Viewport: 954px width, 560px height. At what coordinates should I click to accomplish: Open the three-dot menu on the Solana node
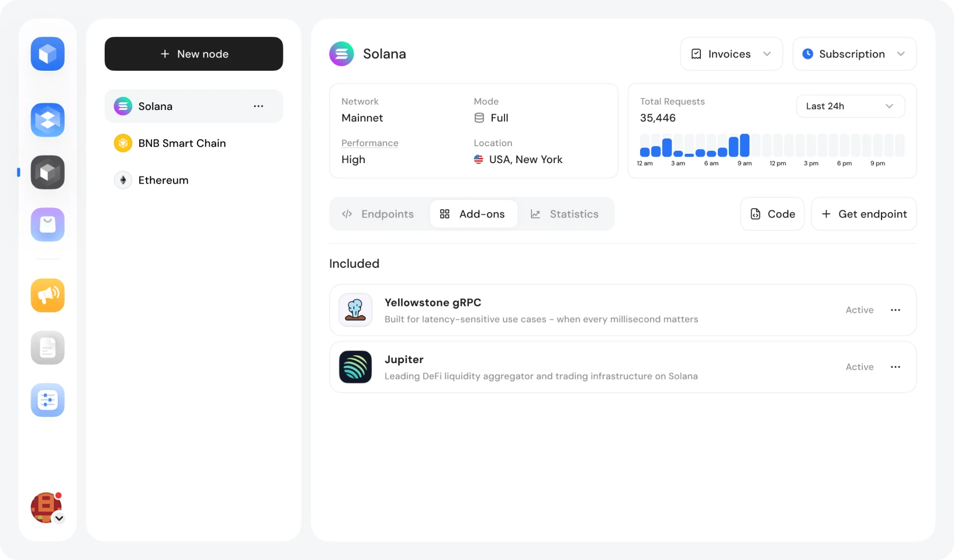coord(258,106)
